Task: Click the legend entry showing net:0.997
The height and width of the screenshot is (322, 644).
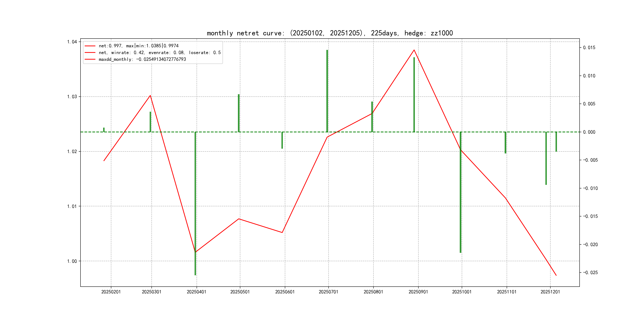Action: click(139, 46)
